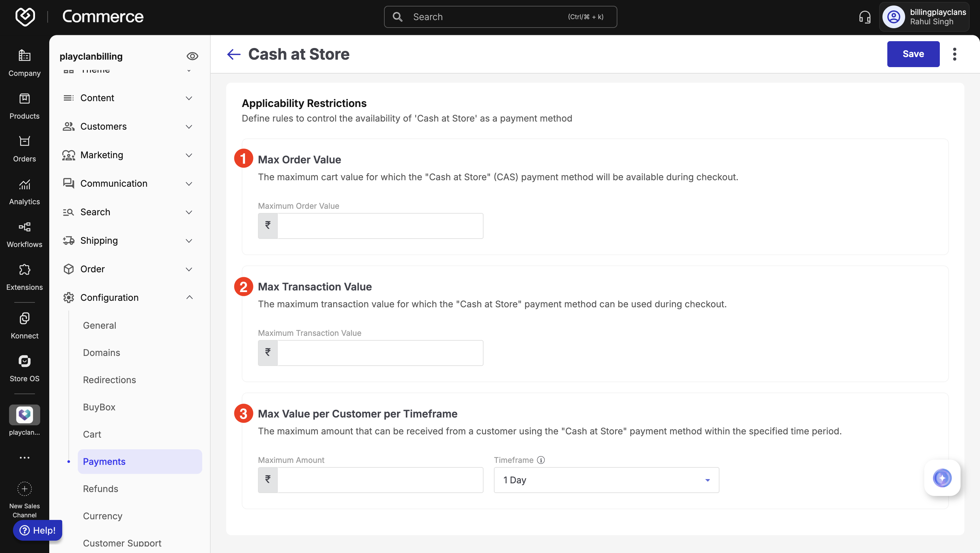Expand the Marketing menu section
This screenshot has width=980, height=553.
click(189, 155)
